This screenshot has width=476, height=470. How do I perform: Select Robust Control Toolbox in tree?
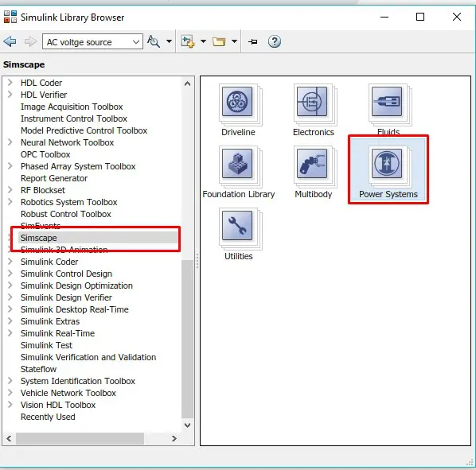(66, 214)
